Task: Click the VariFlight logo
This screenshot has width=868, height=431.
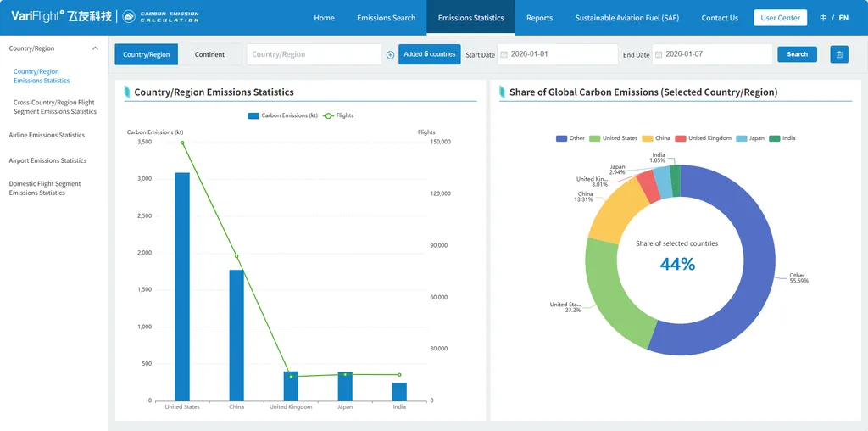Action: pyautogui.click(x=61, y=17)
